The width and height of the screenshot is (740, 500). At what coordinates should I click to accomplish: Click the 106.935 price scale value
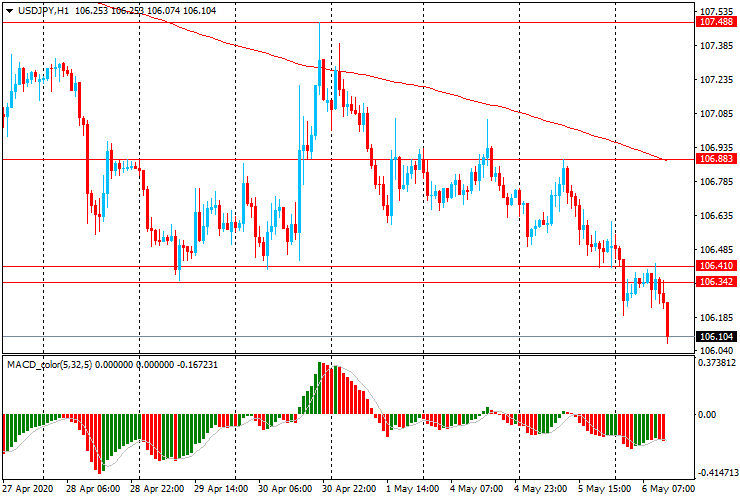tap(716, 147)
